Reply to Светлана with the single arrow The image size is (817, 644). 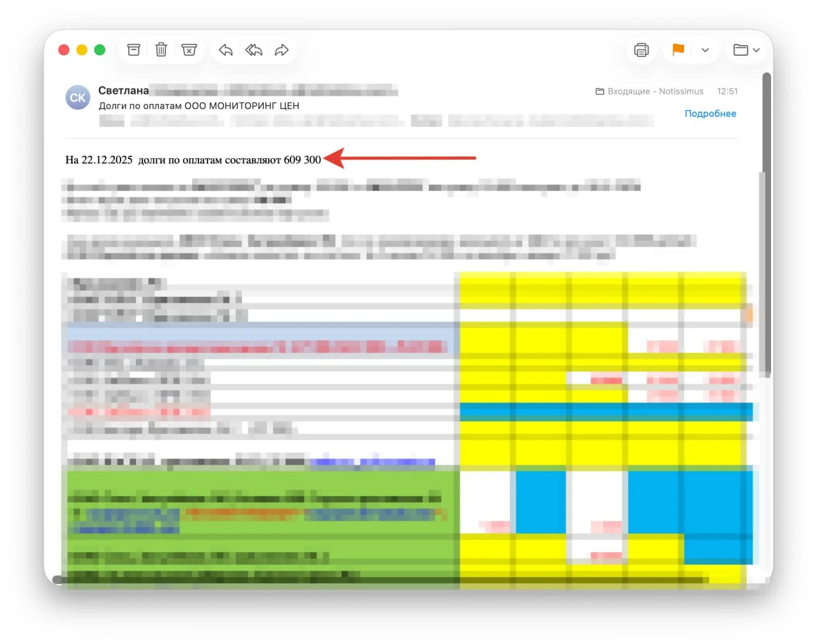pos(225,50)
